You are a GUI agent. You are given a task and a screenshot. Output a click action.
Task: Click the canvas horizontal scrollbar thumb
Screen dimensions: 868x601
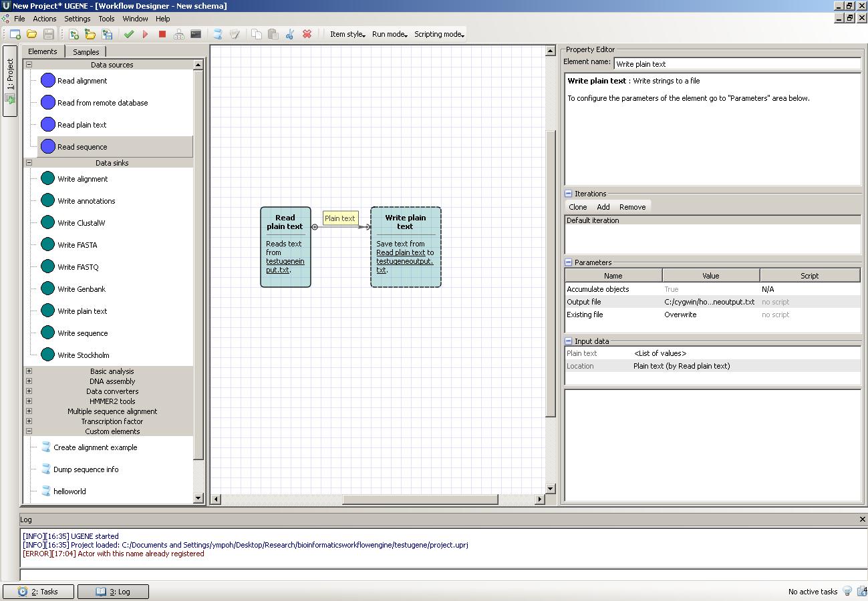(x=420, y=499)
